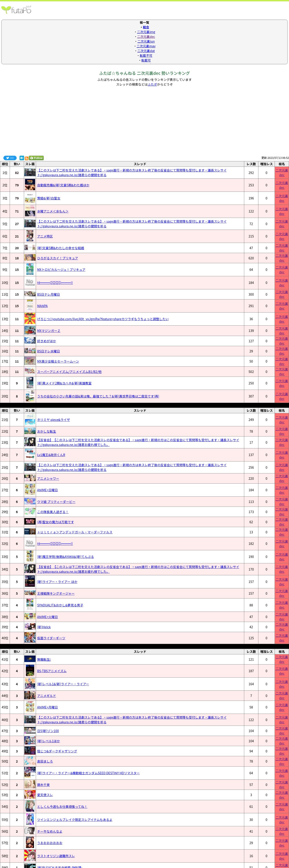
Task: Open MX美少女戦士セーラームーン thread
Action: pos(58,361)
